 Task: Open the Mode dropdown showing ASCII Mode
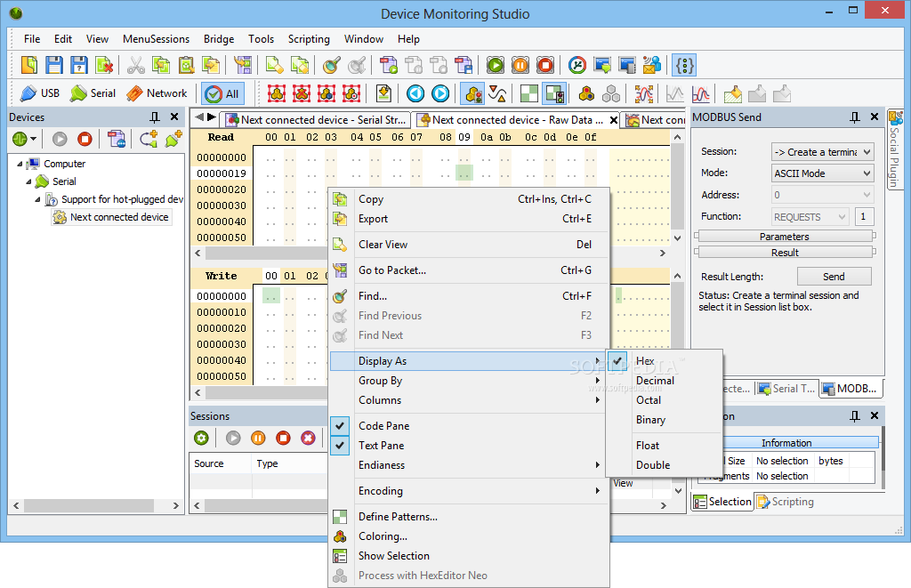point(822,173)
